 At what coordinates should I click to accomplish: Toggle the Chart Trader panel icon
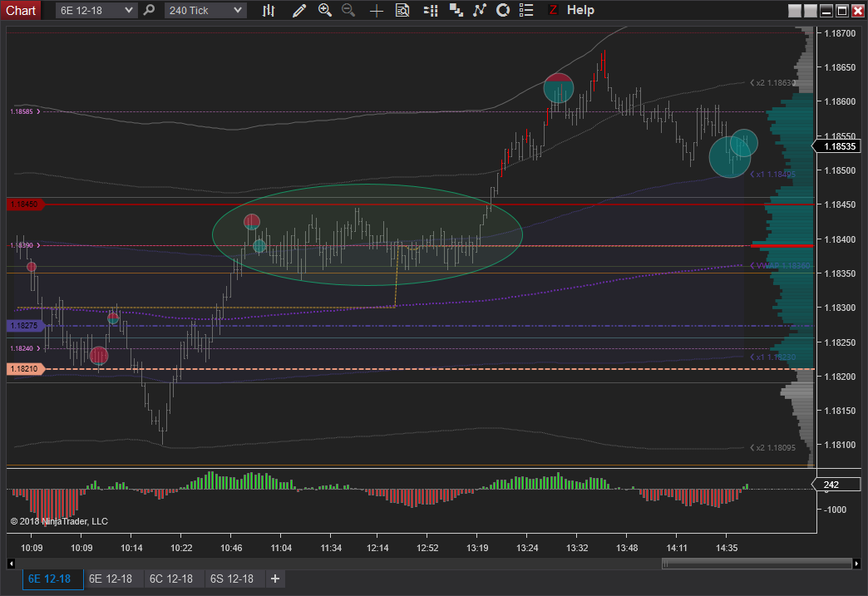431,10
